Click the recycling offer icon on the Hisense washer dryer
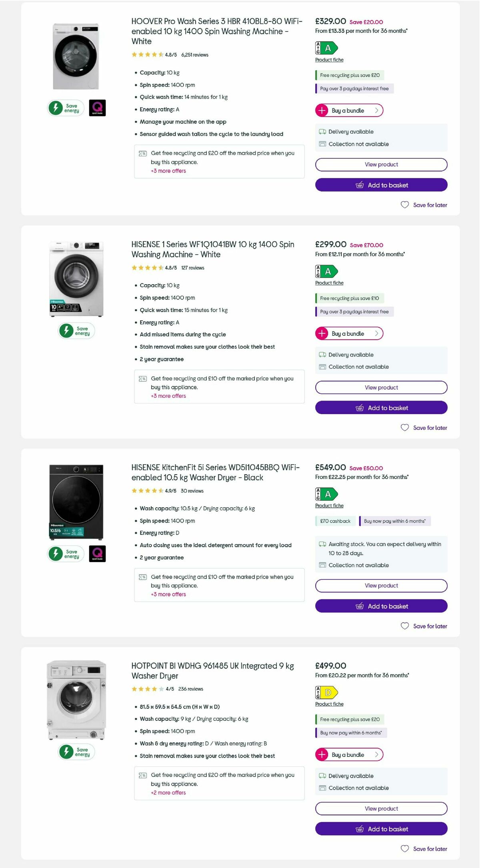Image resolution: width=480 pixels, height=868 pixels. coord(142,577)
